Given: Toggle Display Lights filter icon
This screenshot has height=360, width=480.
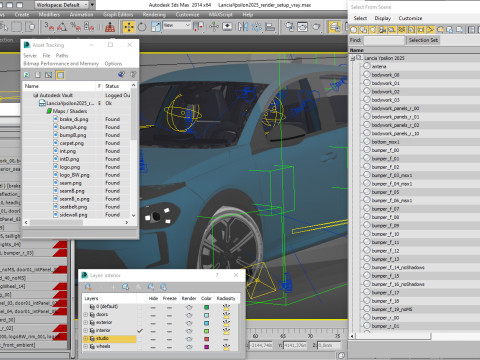Looking at the screenshot, I should (x=373, y=30).
